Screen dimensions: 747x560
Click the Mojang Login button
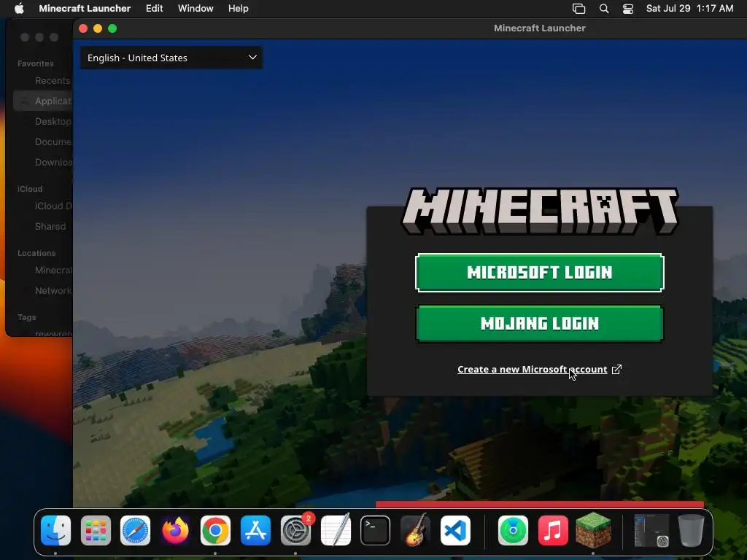(540, 324)
